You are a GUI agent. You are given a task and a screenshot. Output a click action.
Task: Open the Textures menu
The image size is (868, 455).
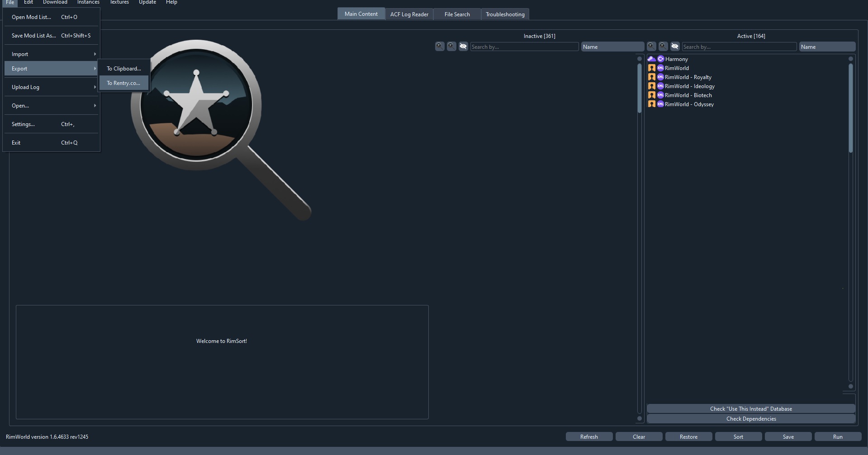pos(119,2)
